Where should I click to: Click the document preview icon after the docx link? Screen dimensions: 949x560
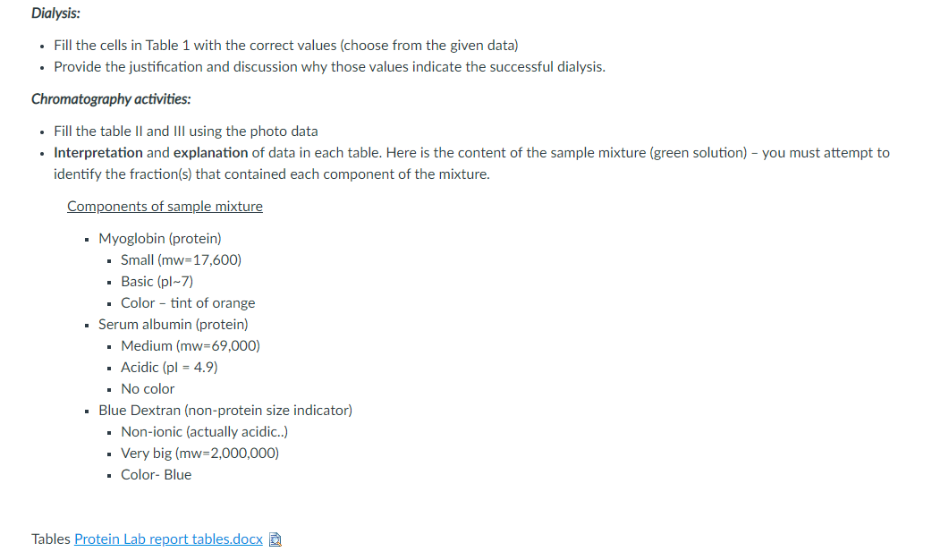275,539
